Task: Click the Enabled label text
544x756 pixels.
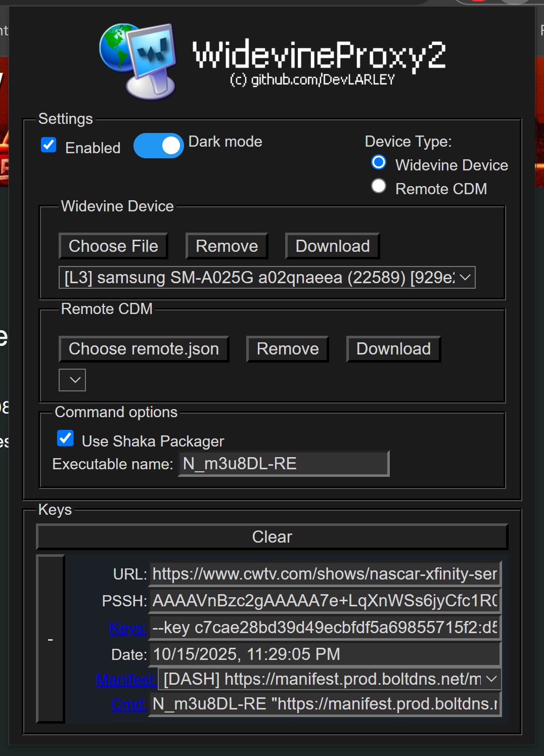Action: (93, 148)
